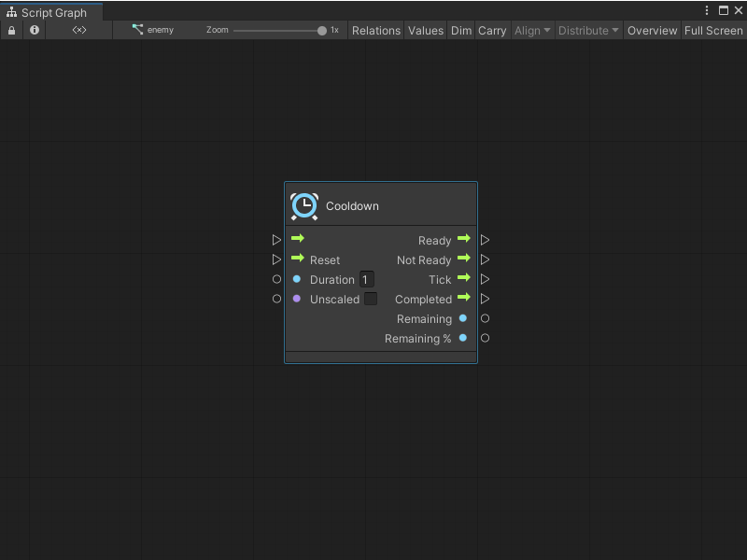The width and height of the screenshot is (747, 560).
Task: Click the Cooldown alarm clock icon
Action: click(304, 206)
